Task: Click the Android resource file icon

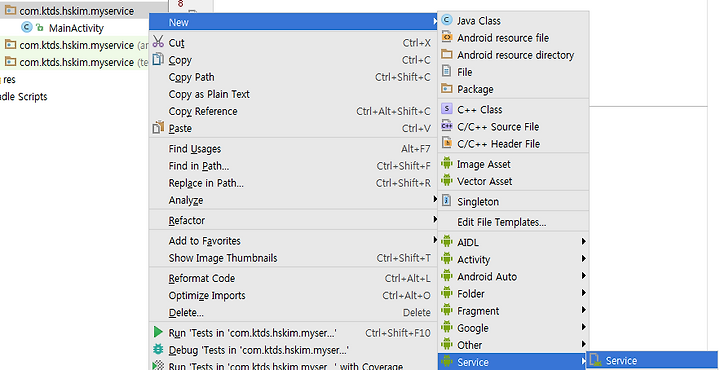Action: 446,37
